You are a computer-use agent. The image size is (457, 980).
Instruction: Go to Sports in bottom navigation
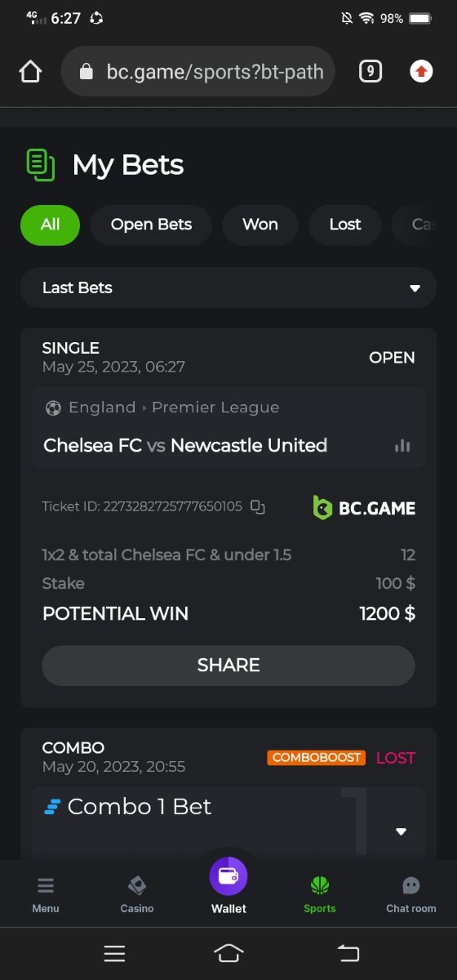coord(320,895)
